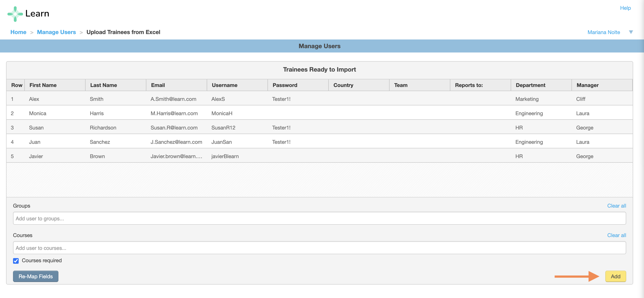
Task: Go to Home breadcrumb
Action: 18,32
